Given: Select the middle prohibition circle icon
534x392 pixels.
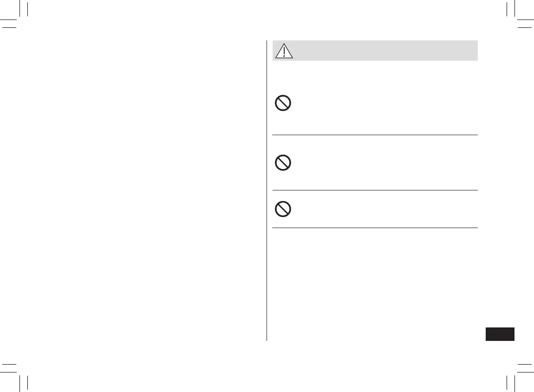Looking at the screenshot, I should tap(283, 163).
